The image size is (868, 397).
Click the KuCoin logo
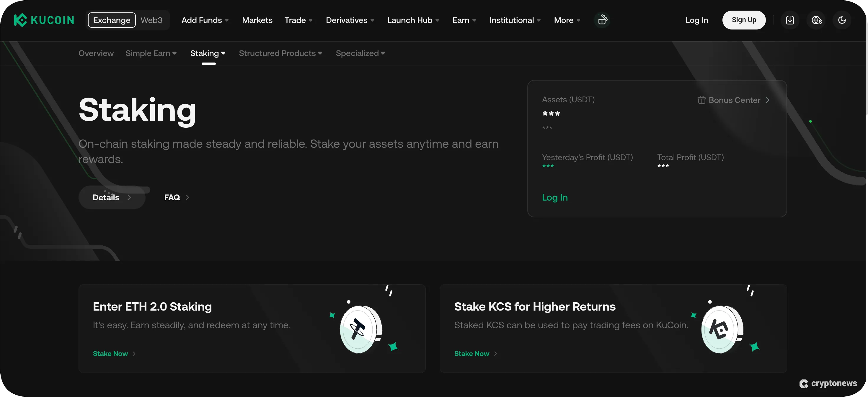coord(44,20)
